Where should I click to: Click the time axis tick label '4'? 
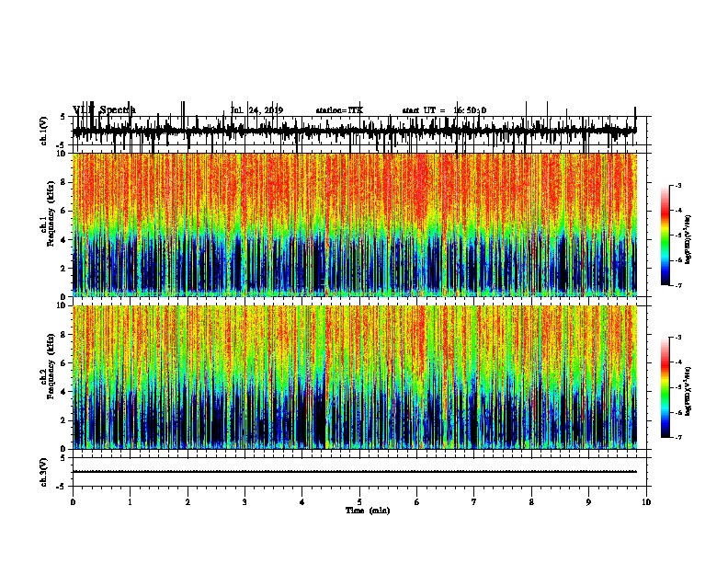[302, 502]
